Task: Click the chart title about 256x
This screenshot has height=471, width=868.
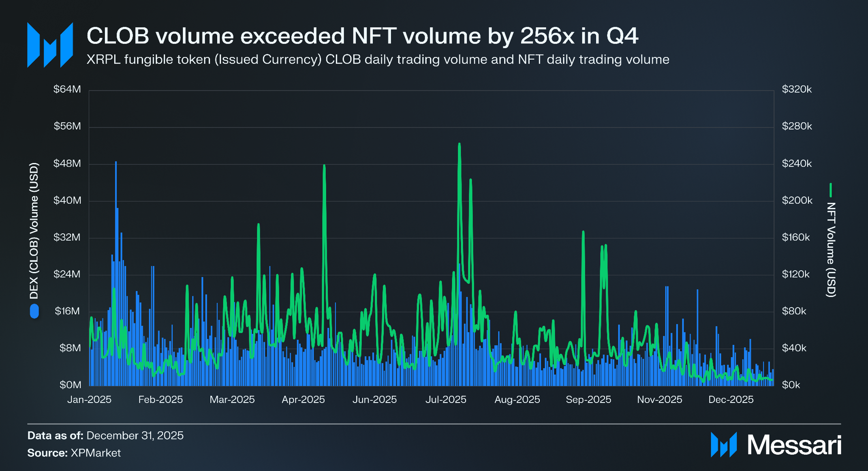Action: click(x=362, y=36)
